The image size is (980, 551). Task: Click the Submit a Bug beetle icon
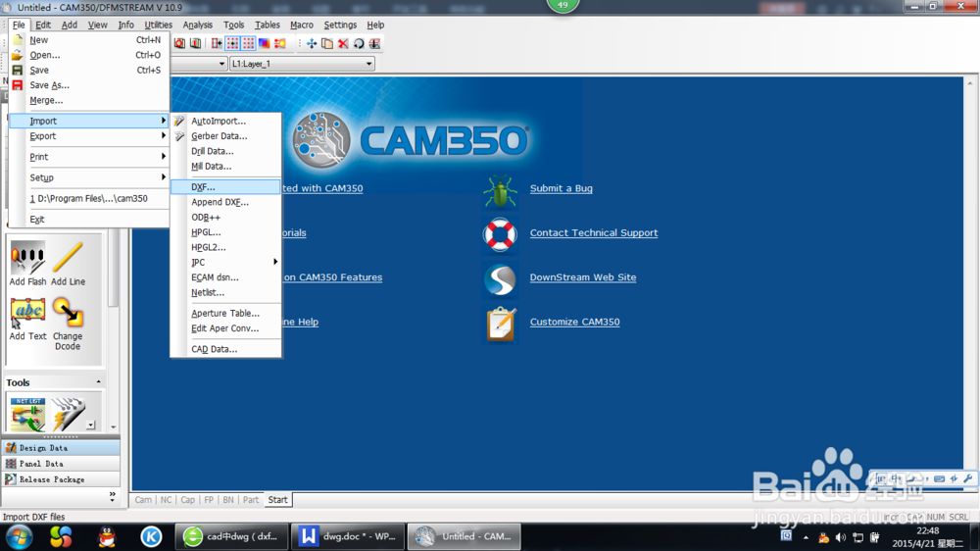(500, 190)
